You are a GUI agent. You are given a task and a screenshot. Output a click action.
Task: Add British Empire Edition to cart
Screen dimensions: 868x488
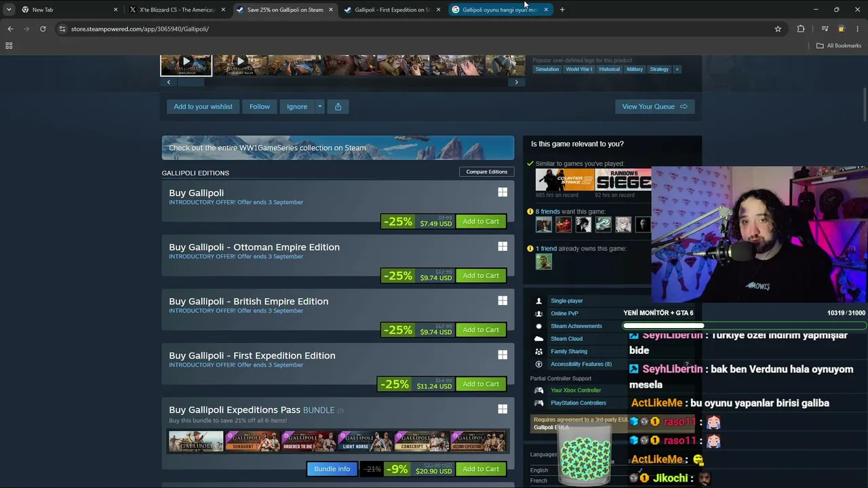pyautogui.click(x=481, y=329)
